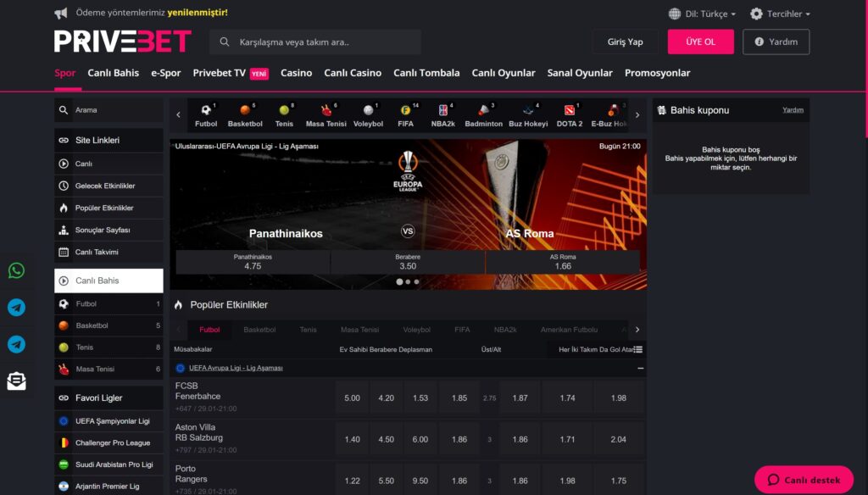
Task: Pick the Berabere 3.50 odds on the banner
Action: point(408,262)
